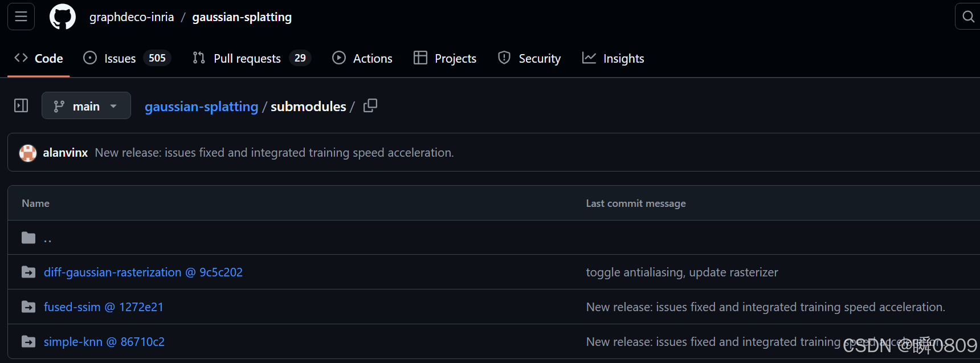Open the main branch selector dropdown
Viewport: 980px width, 363px height.
(x=86, y=106)
